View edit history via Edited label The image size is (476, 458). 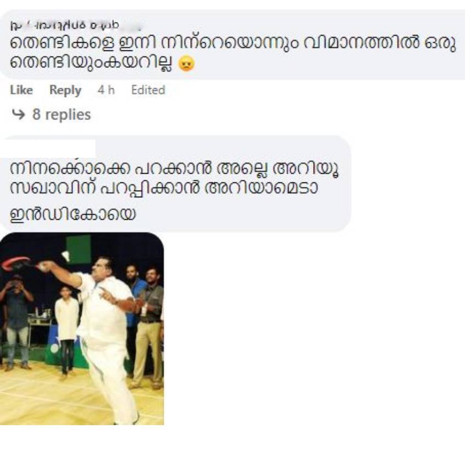coord(148,90)
